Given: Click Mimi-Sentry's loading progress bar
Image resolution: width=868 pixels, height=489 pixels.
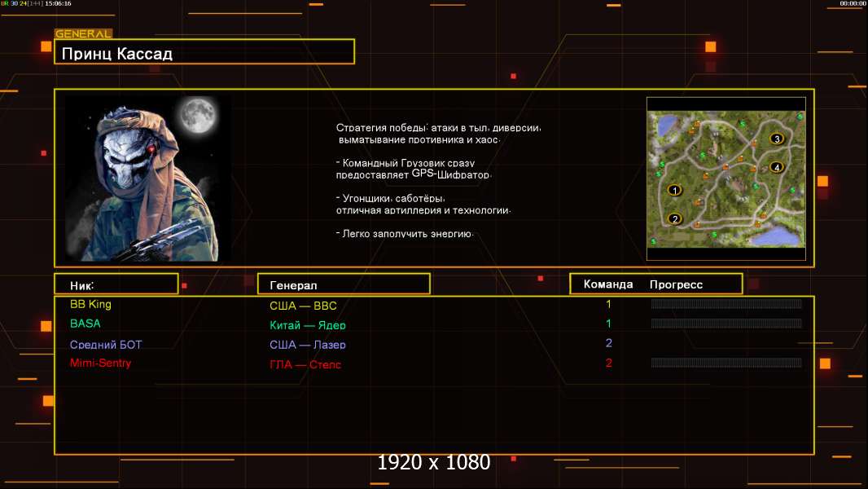Looking at the screenshot, I should click(726, 363).
